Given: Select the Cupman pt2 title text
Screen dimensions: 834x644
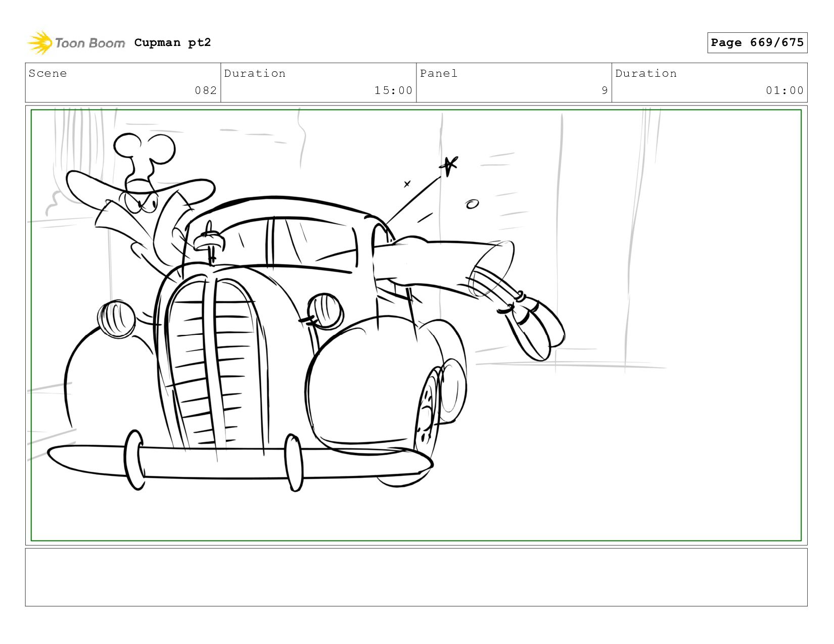Looking at the screenshot, I should [x=172, y=43].
